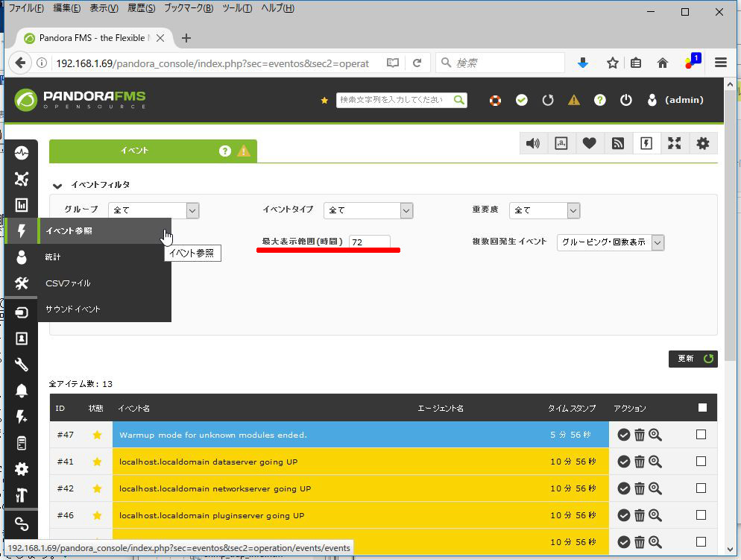
Task: Open the browser hamburger menu
Action: [721, 63]
